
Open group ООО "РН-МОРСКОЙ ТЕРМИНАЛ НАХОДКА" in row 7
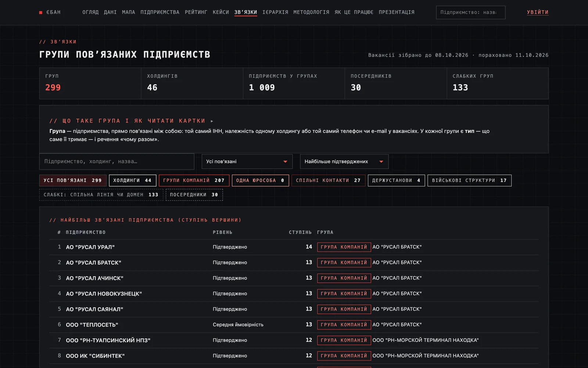pyautogui.click(x=426, y=340)
